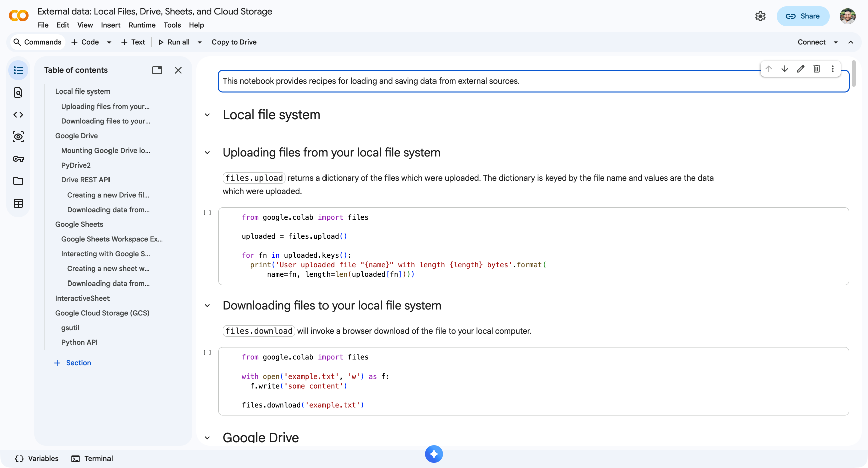Select the intro text cell

point(533,81)
